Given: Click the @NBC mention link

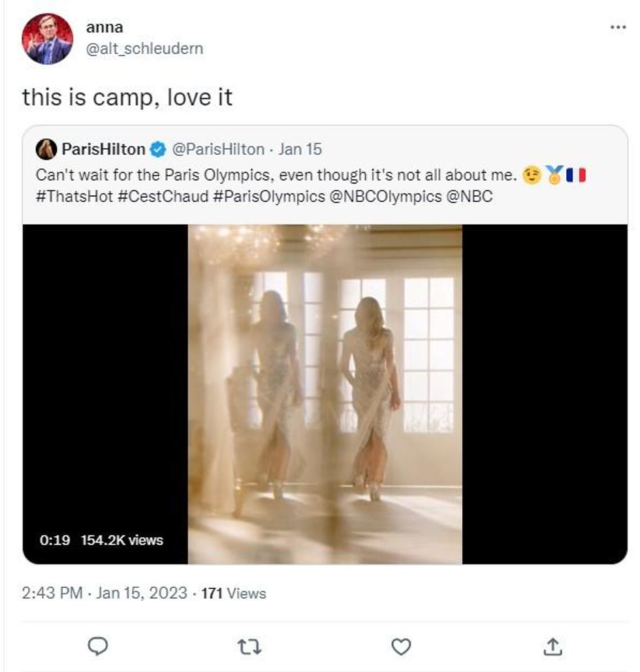Looking at the screenshot, I should click(469, 197).
